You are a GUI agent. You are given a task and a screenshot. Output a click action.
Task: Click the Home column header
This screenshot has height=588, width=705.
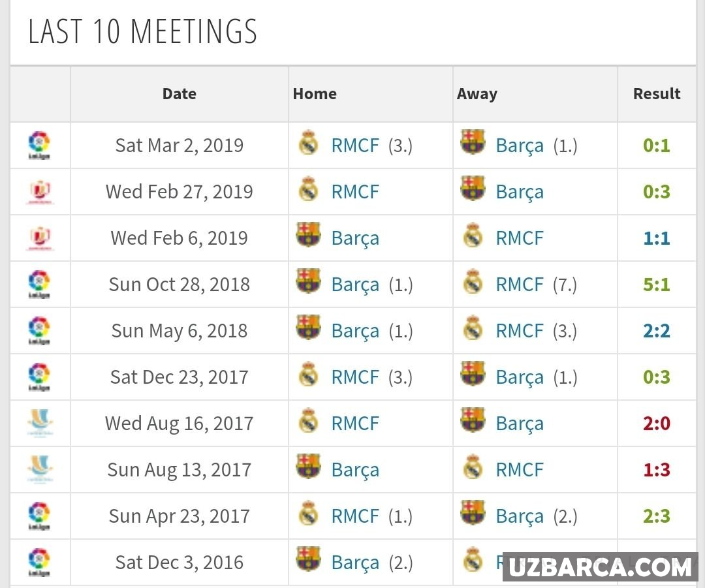315,94
